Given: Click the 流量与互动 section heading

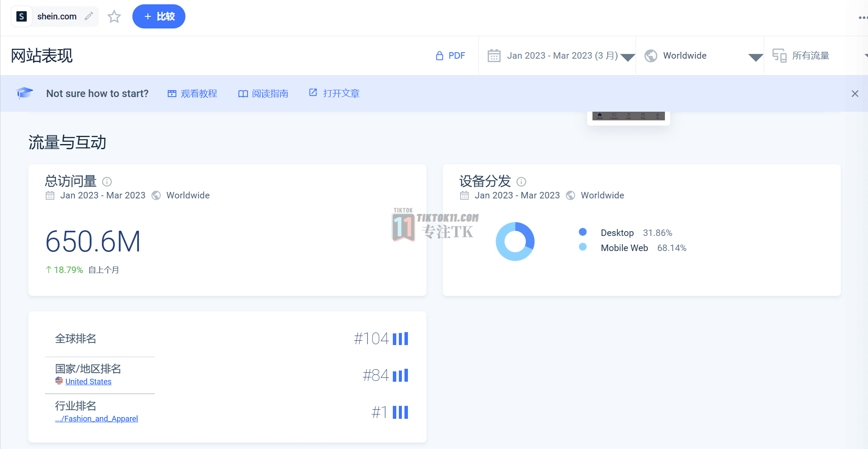Looking at the screenshot, I should point(67,142).
